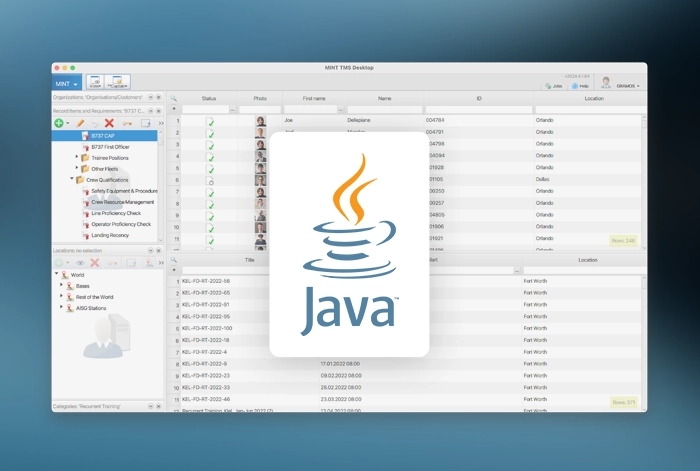Close the Locations panel
This screenshot has width=700, height=471.
pyautogui.click(x=158, y=250)
